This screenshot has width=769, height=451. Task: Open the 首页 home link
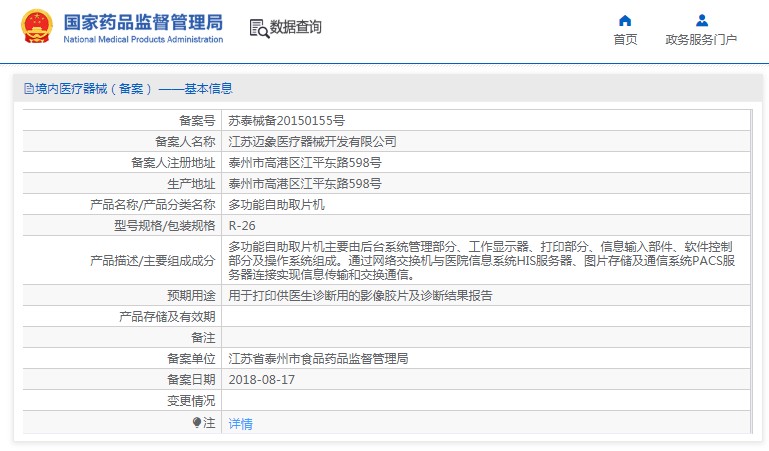[625, 39]
